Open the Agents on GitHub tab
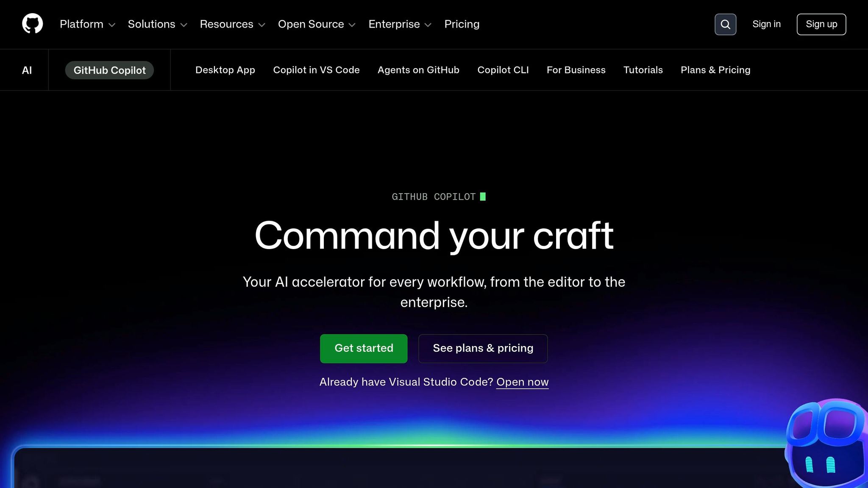The width and height of the screenshot is (868, 488). 418,70
